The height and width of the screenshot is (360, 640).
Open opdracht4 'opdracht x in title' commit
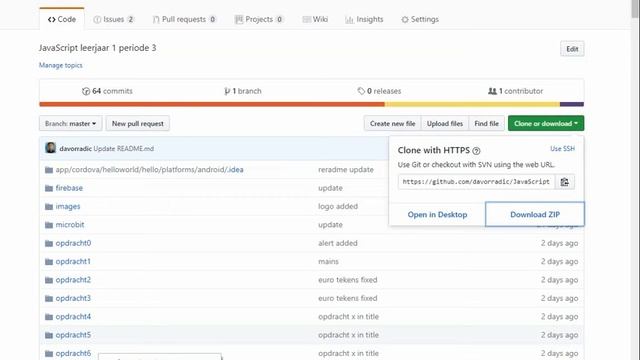pyautogui.click(x=348, y=317)
